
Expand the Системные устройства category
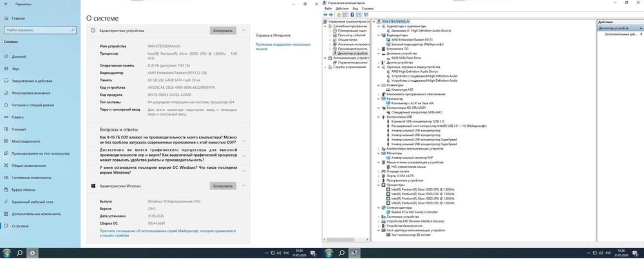pos(379,216)
